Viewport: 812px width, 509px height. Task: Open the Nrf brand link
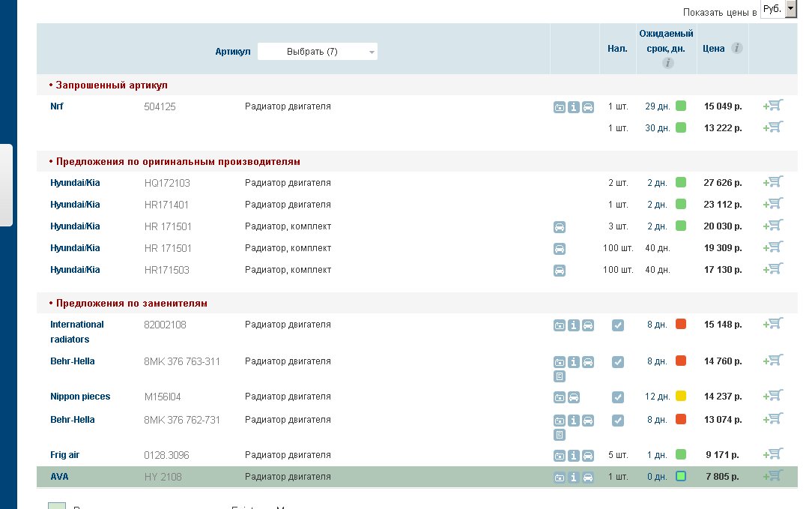[56, 106]
